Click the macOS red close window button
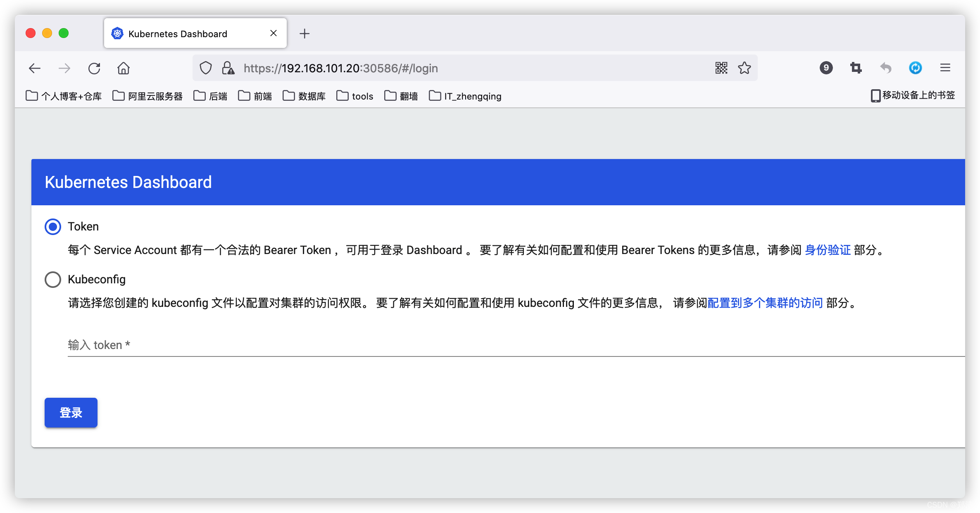The width and height of the screenshot is (980, 513). [x=31, y=33]
